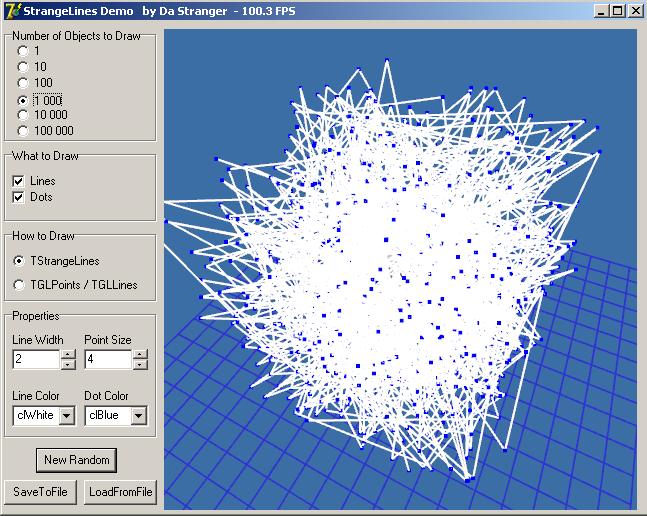The height and width of the screenshot is (516, 647).
Task: Select 100 objects radio button
Action: click(x=23, y=83)
